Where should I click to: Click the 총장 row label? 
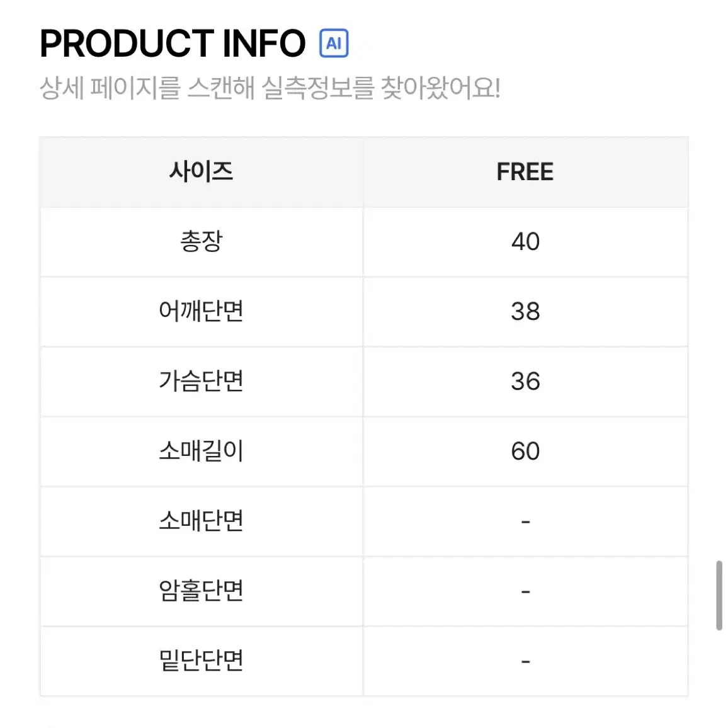201,241
